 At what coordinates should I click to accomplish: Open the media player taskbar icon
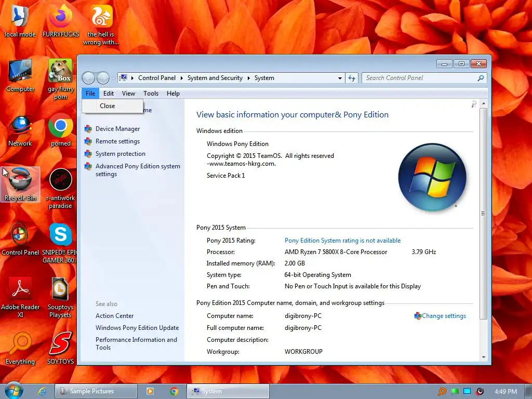tap(150, 391)
